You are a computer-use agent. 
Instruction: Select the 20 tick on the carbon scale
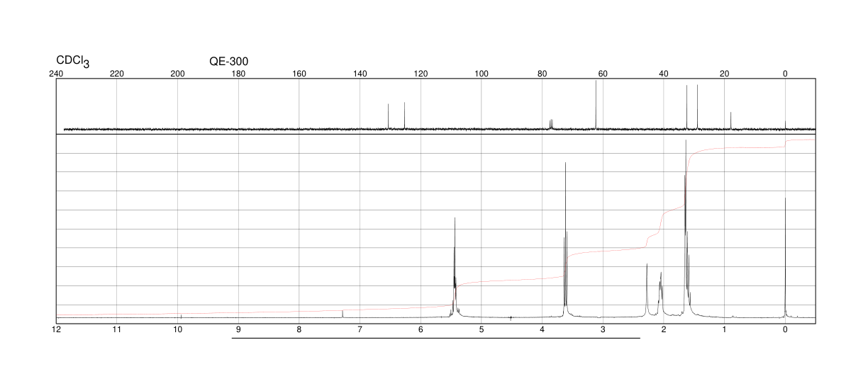coord(725,74)
